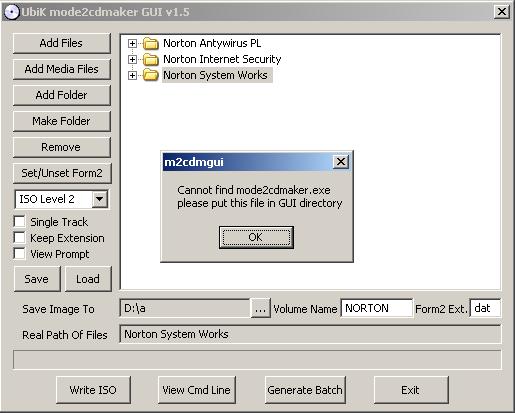The width and height of the screenshot is (515, 413).
Task: Expand the Norton System Works tree node
Action: coord(132,75)
